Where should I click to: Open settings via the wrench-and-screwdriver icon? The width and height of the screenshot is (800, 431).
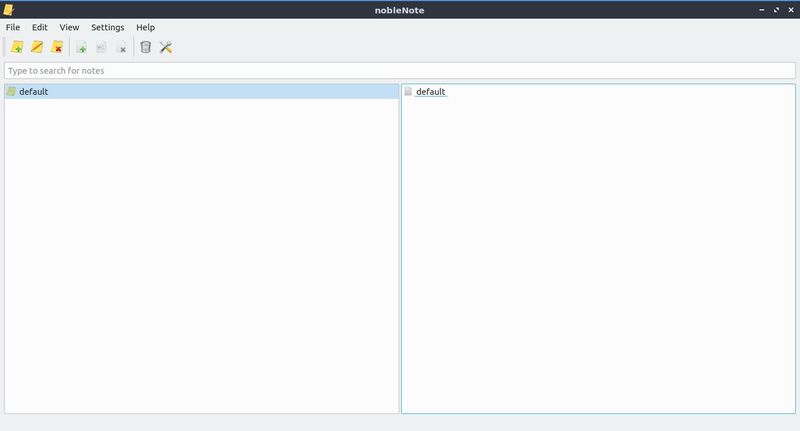pyautogui.click(x=166, y=47)
